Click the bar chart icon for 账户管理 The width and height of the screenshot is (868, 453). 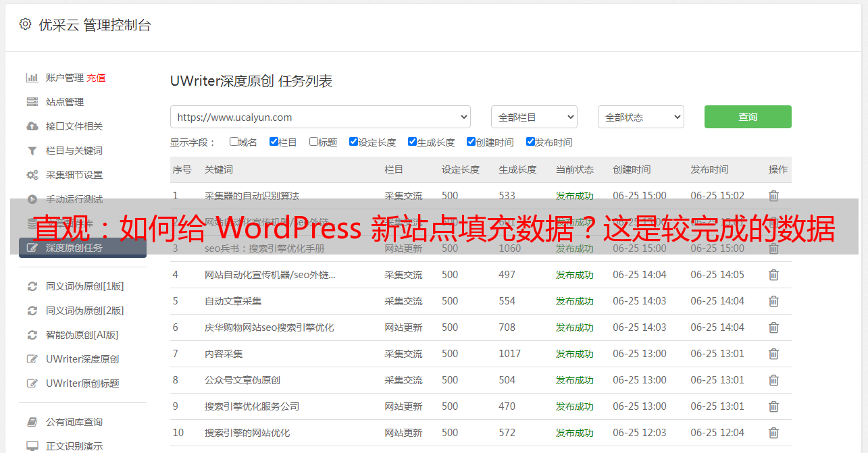(x=32, y=78)
